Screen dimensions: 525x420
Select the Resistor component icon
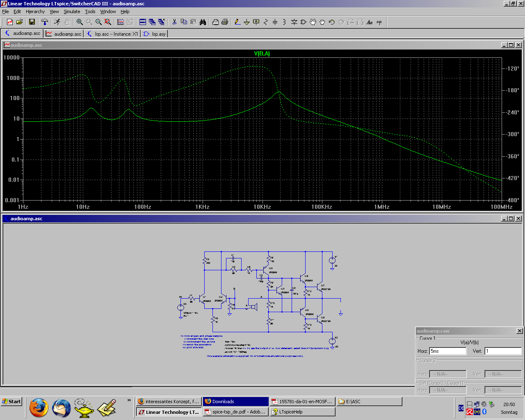click(x=265, y=22)
